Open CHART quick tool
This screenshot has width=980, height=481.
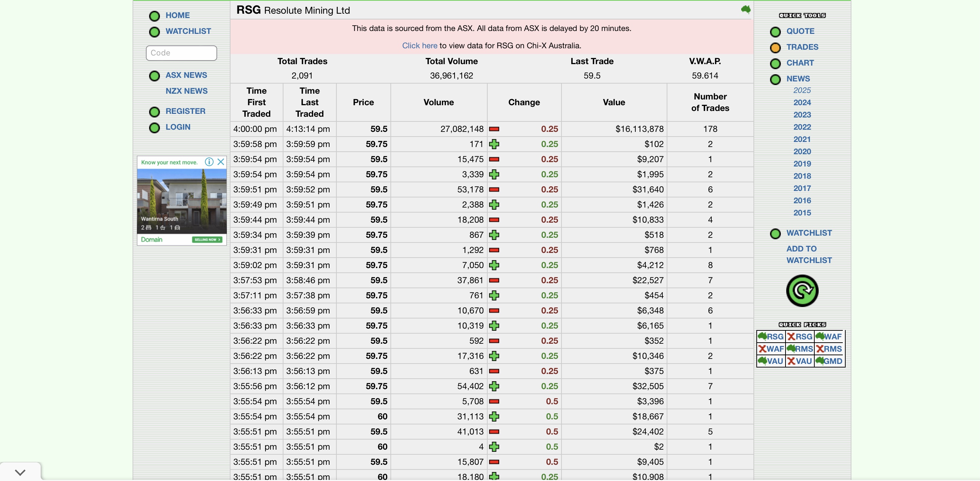[x=800, y=63]
